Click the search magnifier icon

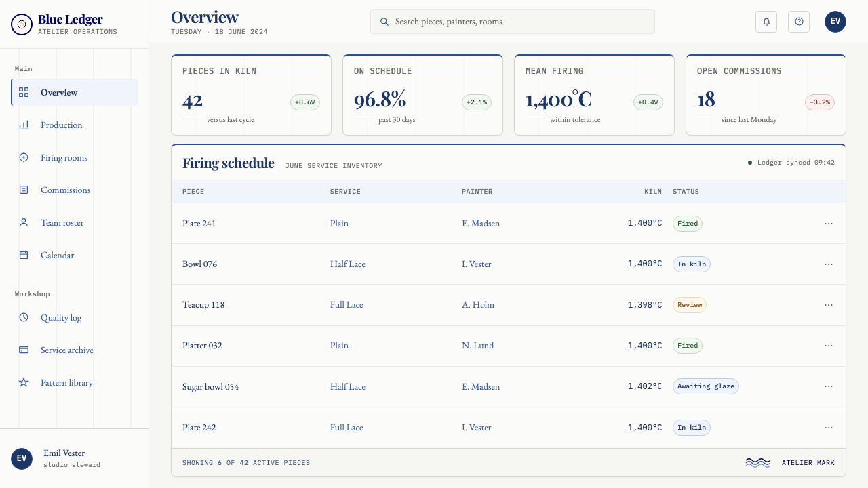click(384, 22)
